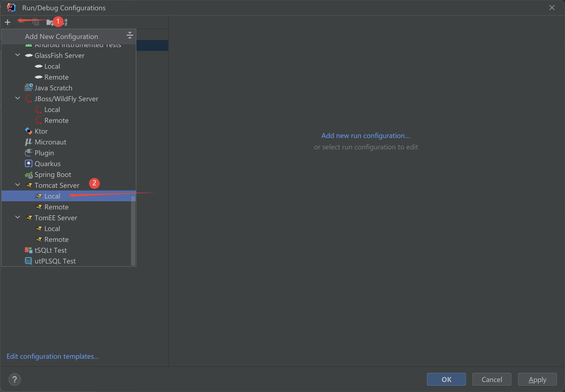Select the Ktor configuration type
Image resolution: width=565 pixels, height=392 pixels.
(41, 131)
